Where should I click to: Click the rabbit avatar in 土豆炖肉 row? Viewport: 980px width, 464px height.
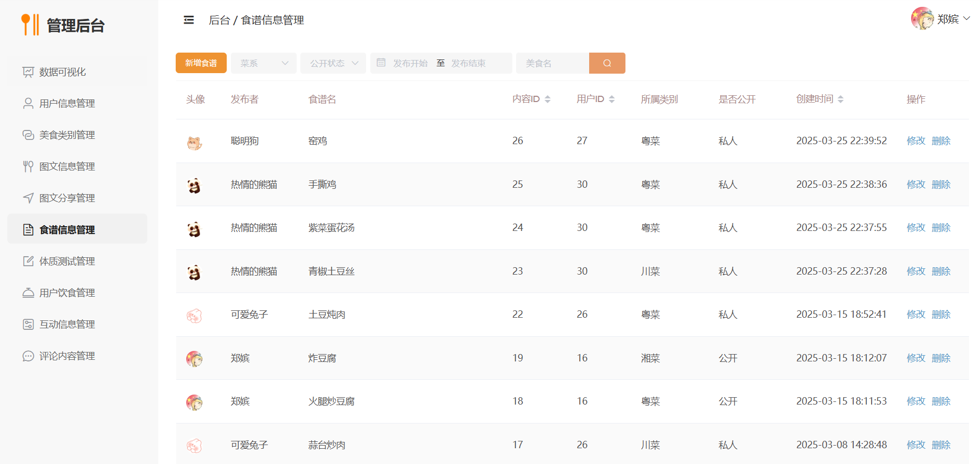coord(195,316)
